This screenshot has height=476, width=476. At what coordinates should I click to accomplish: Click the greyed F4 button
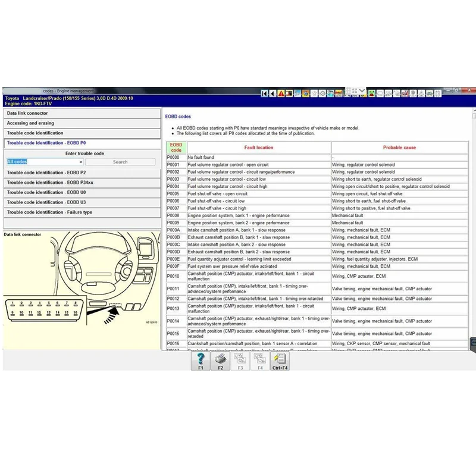click(x=260, y=361)
